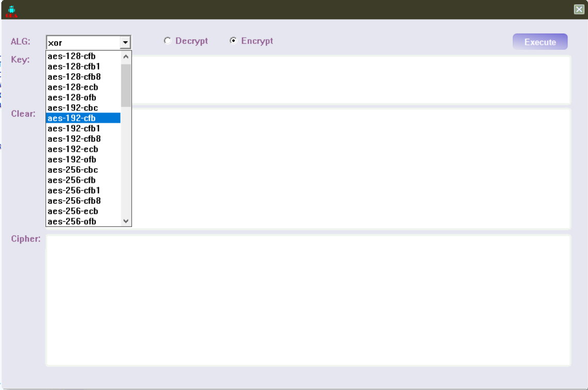Pick aes-256-ofb algorithm entry

tap(83, 222)
